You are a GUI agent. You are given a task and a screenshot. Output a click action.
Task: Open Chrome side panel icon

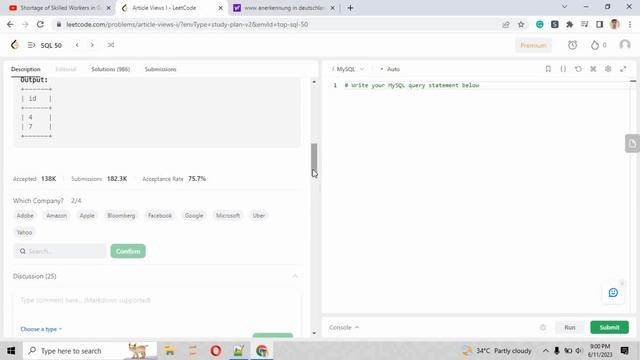tap(599, 24)
